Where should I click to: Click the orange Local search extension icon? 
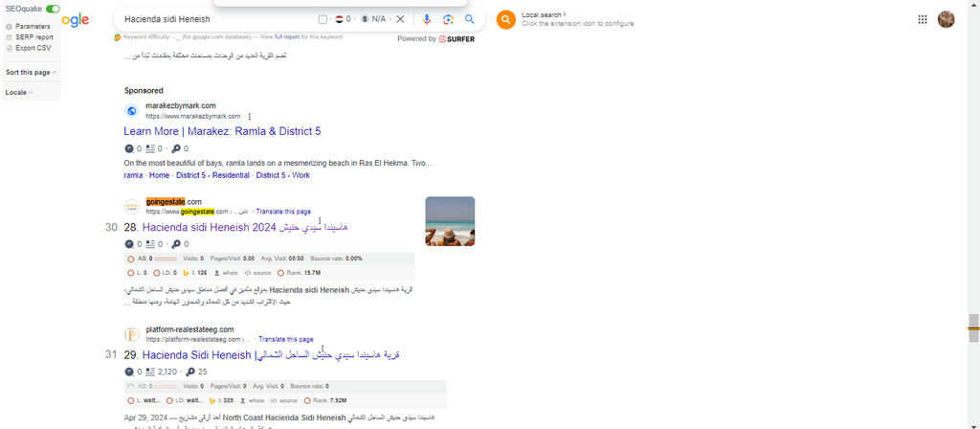505,19
